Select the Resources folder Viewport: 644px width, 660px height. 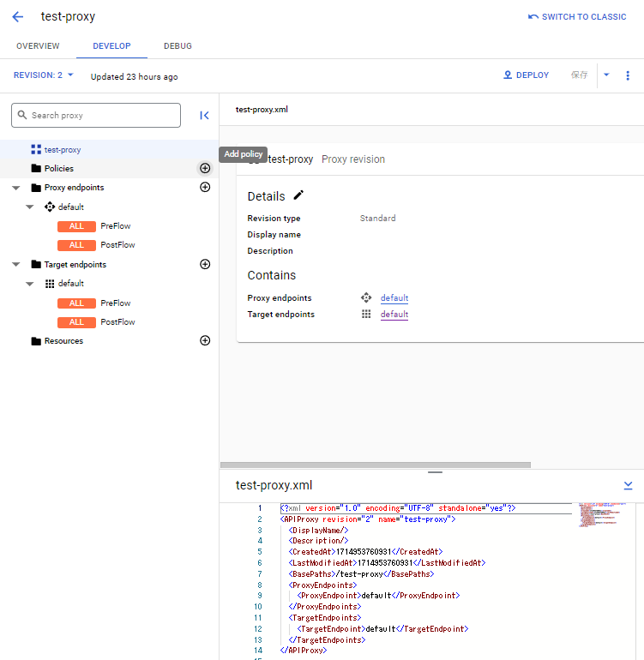pyautogui.click(x=63, y=341)
